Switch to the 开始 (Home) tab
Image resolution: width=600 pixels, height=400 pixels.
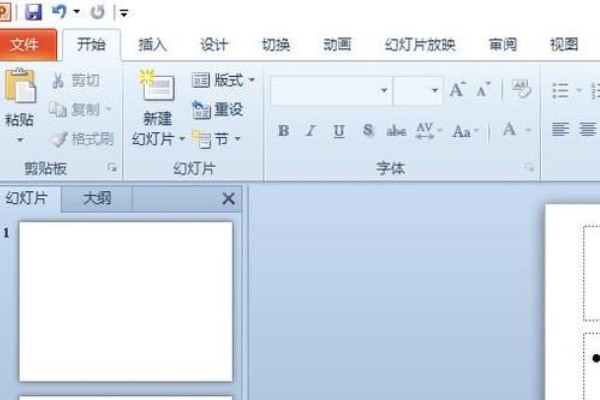91,45
